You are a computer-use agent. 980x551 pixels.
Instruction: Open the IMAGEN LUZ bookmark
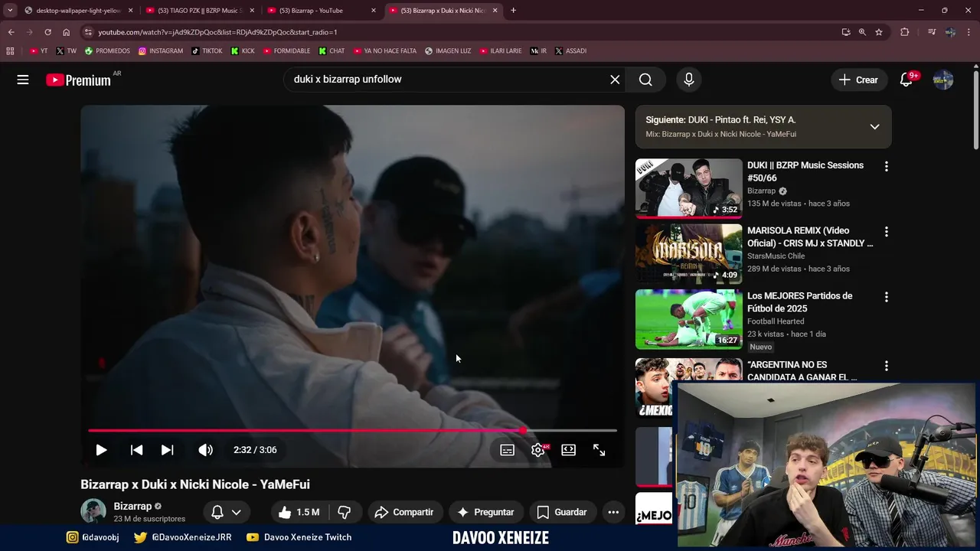coord(448,51)
